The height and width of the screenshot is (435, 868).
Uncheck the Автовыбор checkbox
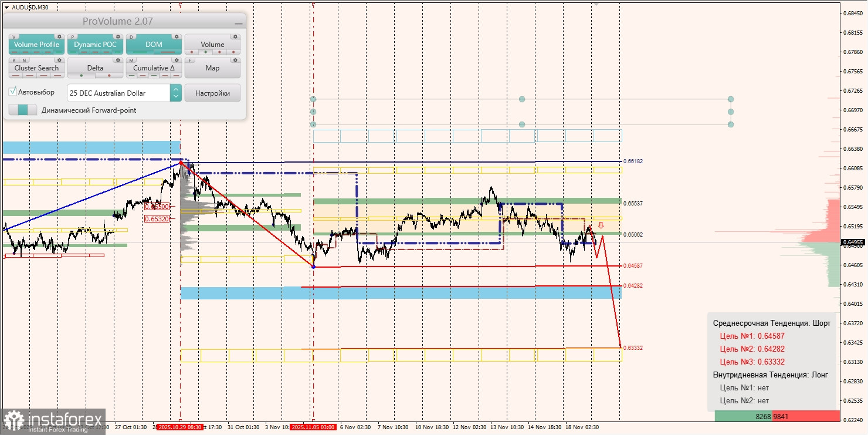(x=12, y=92)
